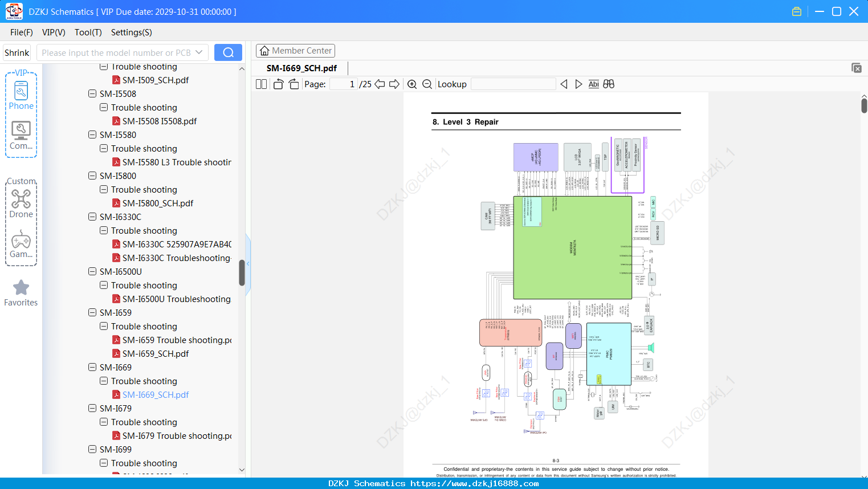Collapse Trouble shooting under SM-I6330C
Viewport: 868px width, 489px height.
104,231
